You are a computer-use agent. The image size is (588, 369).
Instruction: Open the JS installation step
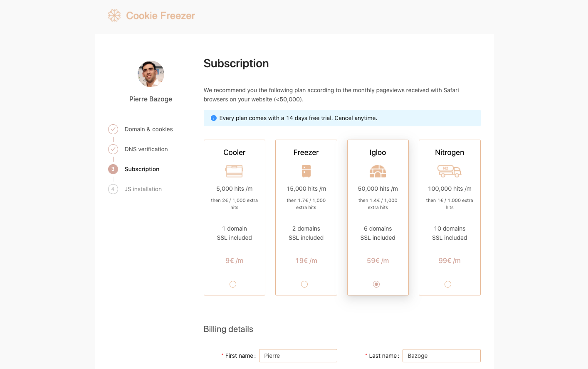click(143, 189)
